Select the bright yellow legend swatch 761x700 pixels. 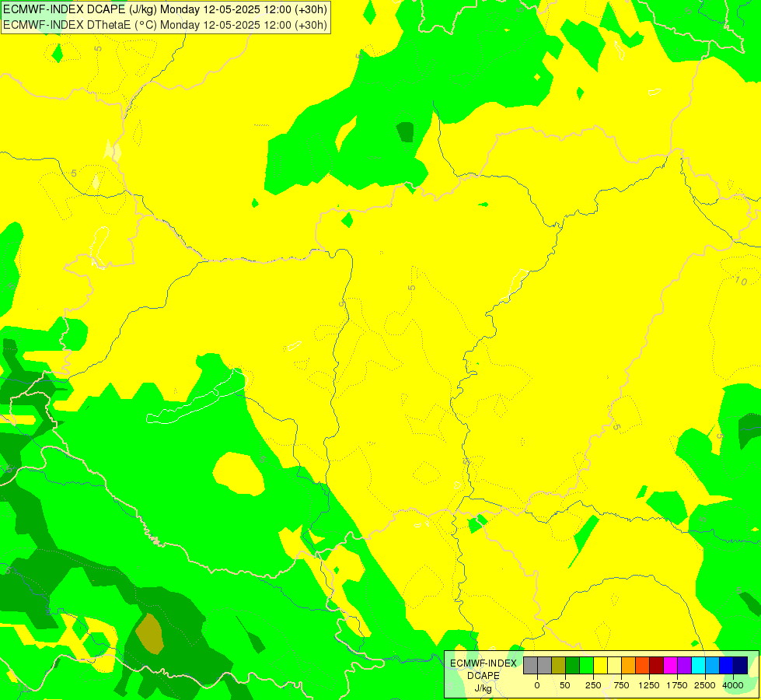tap(601, 666)
